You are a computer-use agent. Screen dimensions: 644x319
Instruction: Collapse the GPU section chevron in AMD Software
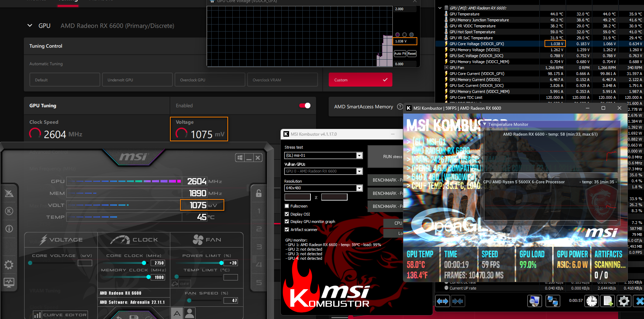coord(30,26)
